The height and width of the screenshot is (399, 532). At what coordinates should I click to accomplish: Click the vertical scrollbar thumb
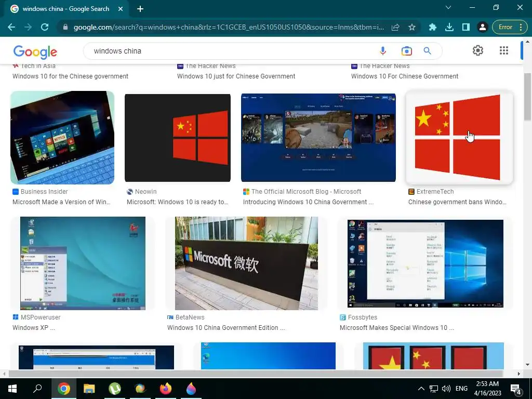click(x=527, y=97)
